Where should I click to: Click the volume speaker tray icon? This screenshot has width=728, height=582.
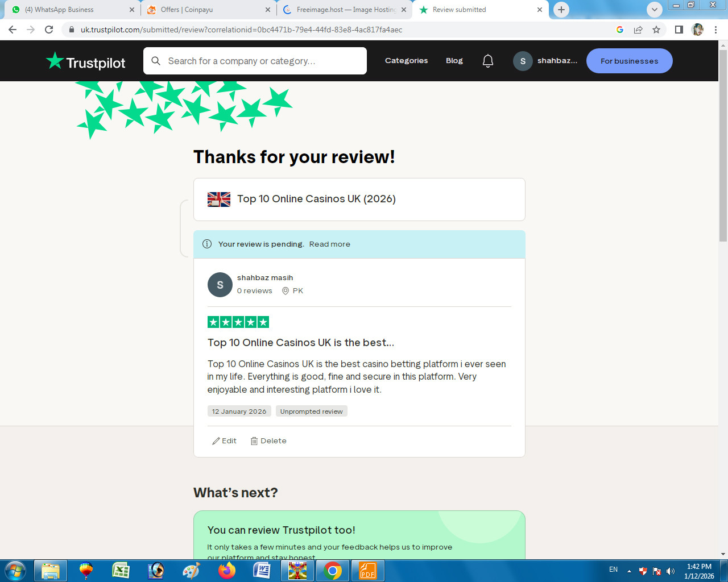pos(671,571)
